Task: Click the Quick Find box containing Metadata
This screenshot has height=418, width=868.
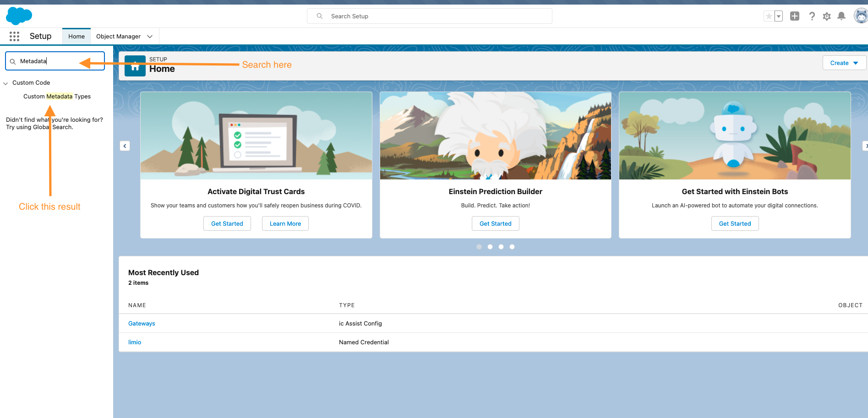Action: pyautogui.click(x=55, y=61)
